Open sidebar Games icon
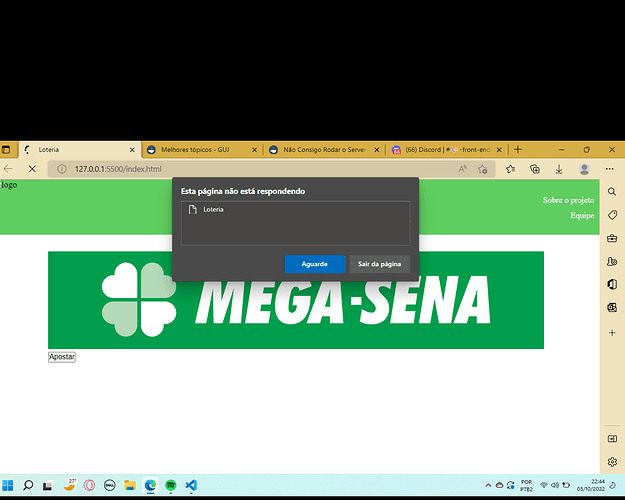Image resolution: width=625 pixels, height=500 pixels. pos(612,262)
